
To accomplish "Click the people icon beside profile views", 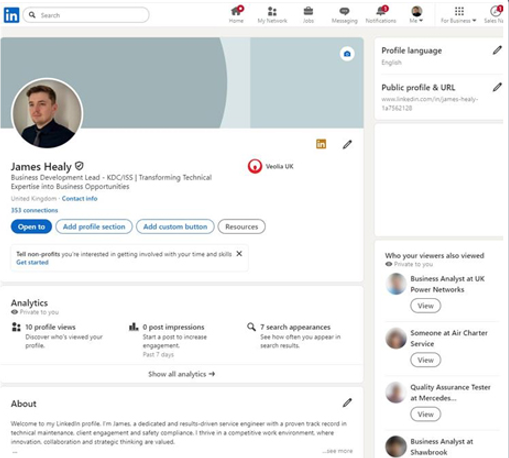I will (x=16, y=327).
